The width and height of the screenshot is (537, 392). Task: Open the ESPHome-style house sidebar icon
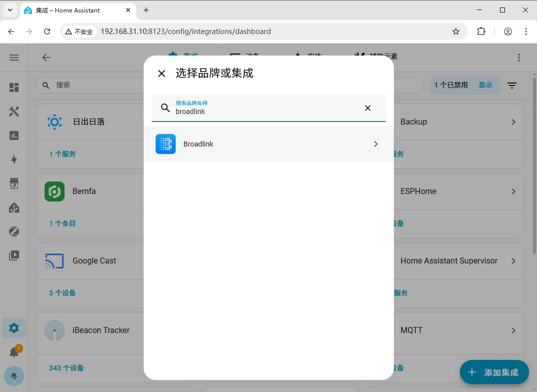(14, 207)
